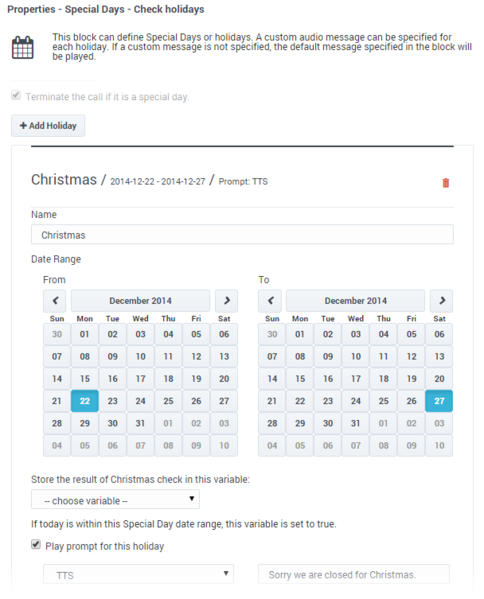Toggle Terminate the call if special day checkbox

tap(16, 96)
